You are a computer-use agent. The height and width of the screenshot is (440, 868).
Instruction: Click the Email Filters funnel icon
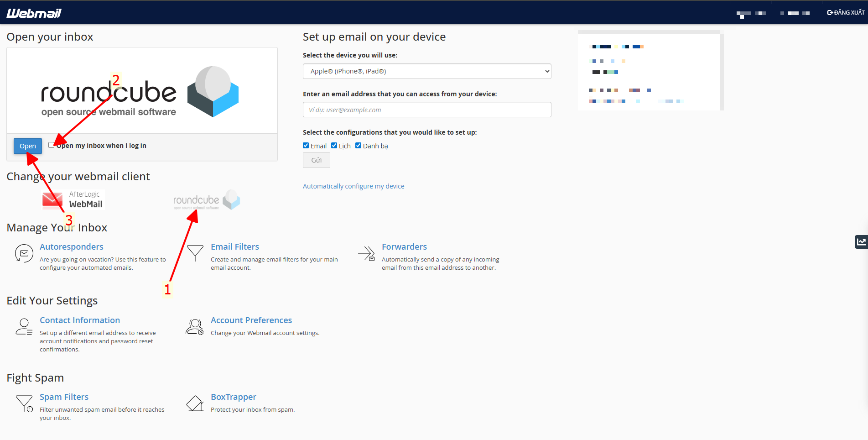pyautogui.click(x=195, y=253)
